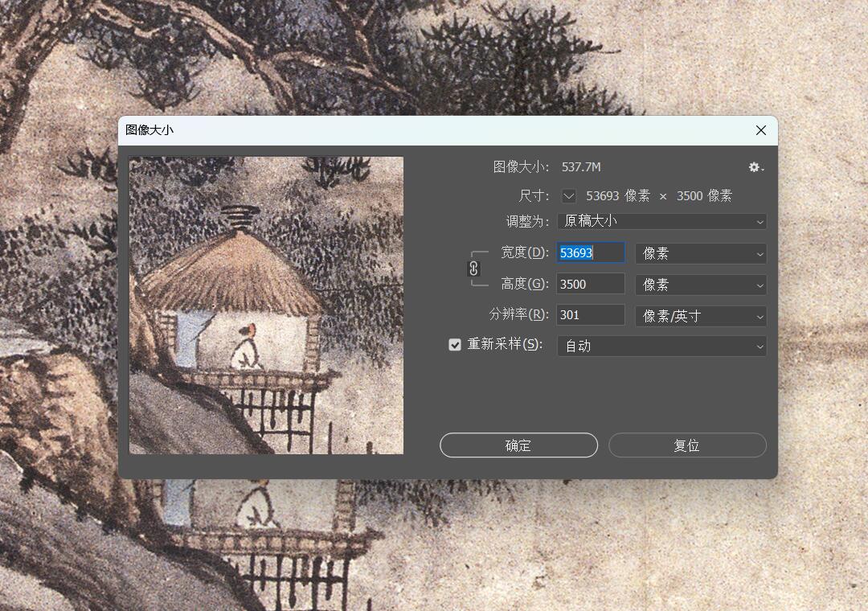Viewport: 868px width, 611px height.
Task: Click the 分辨率 field showing 301
Action: click(591, 315)
